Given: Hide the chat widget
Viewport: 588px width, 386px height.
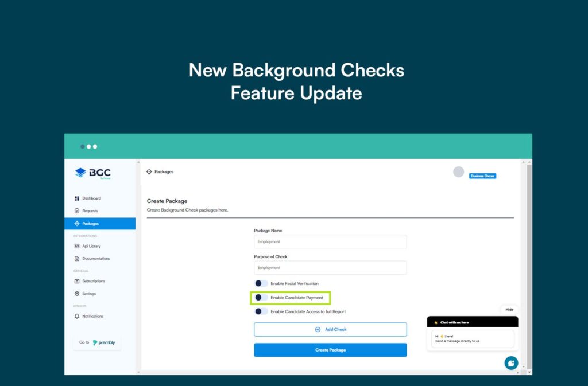Looking at the screenshot, I should pos(509,309).
